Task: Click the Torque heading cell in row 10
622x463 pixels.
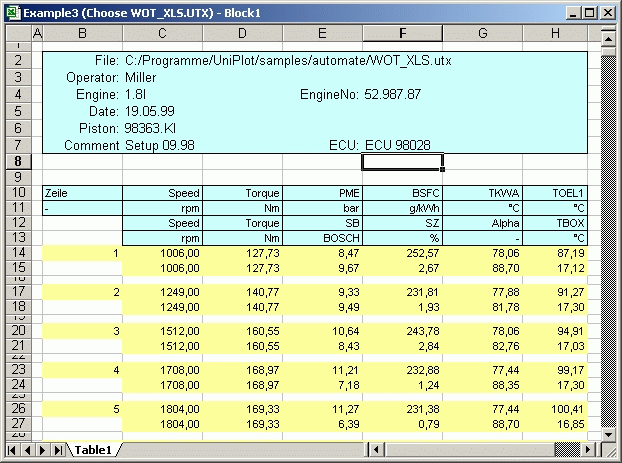Action: point(242,193)
